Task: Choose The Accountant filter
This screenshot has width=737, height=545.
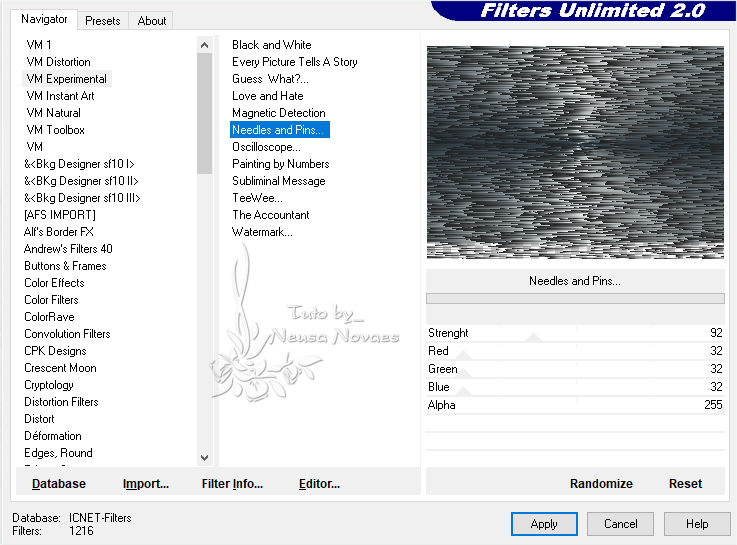Action: click(271, 215)
